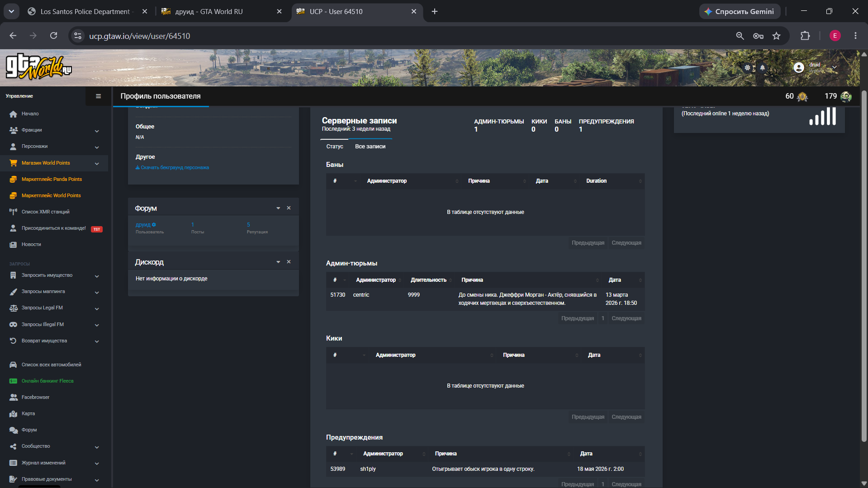Expand the Сообщество sidebar menu
This screenshot has height=488, width=868.
(54, 446)
